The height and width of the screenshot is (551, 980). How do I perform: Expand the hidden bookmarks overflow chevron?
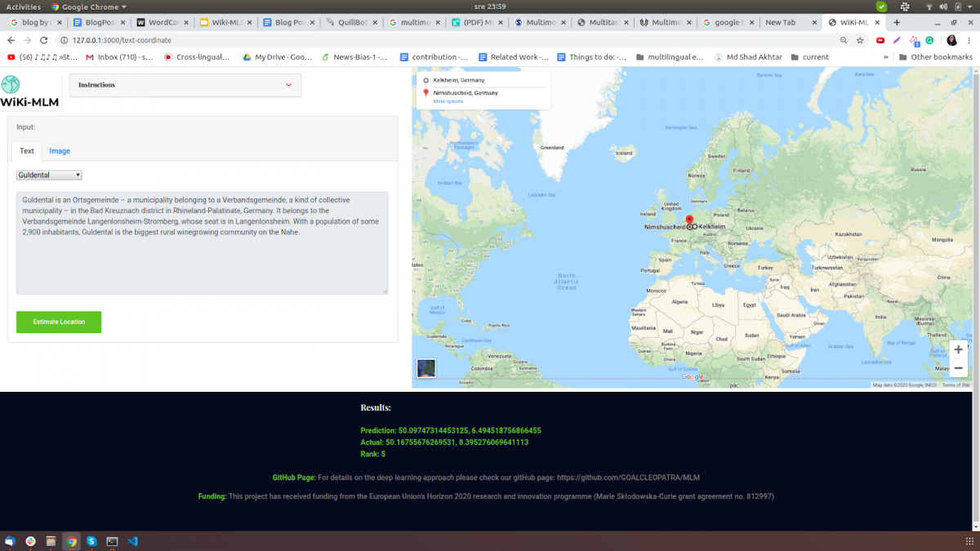pyautogui.click(x=886, y=58)
